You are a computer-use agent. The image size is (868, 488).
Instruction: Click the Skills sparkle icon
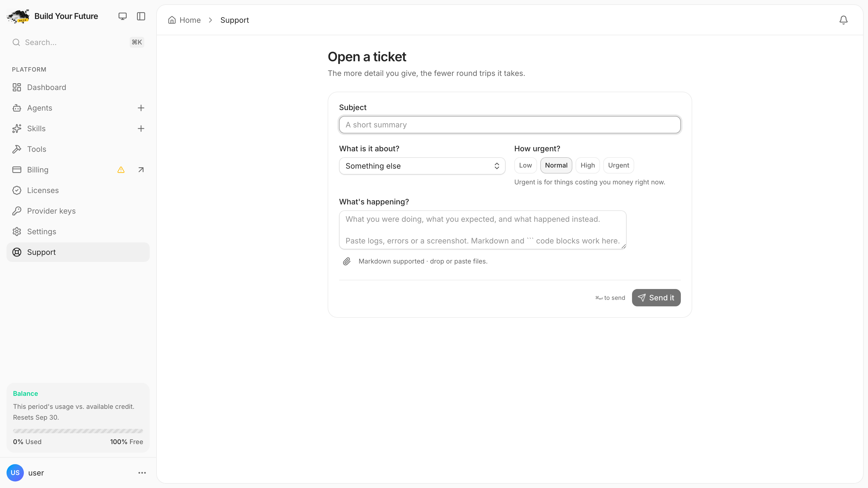point(17,129)
